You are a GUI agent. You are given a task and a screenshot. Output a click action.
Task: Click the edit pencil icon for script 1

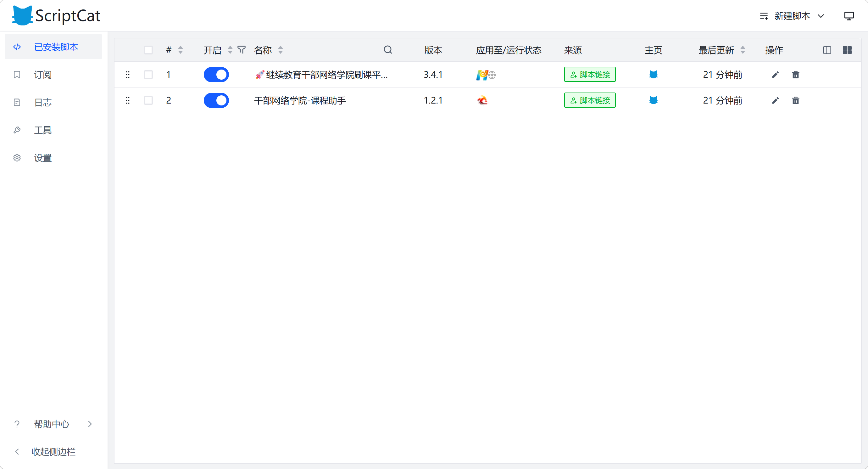pyautogui.click(x=775, y=75)
